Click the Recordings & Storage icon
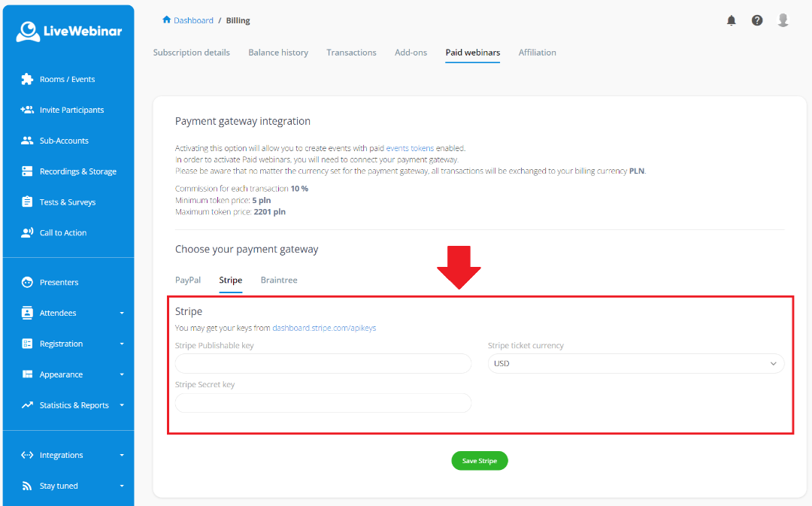The width and height of the screenshot is (812, 506). [27, 171]
